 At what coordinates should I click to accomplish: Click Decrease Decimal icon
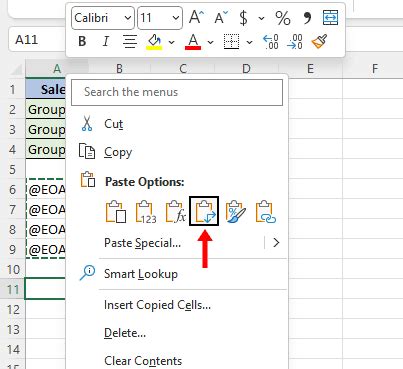[295, 42]
